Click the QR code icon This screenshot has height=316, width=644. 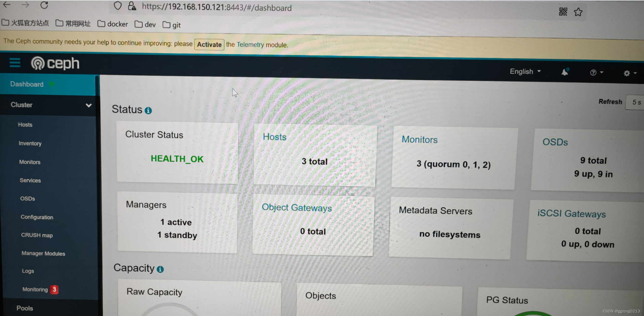[x=563, y=12]
